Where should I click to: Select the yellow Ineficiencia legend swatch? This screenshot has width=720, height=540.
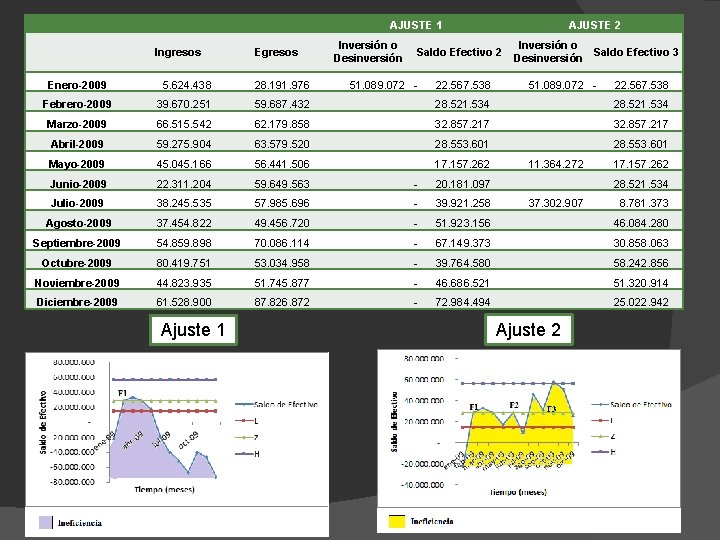tap(397, 521)
